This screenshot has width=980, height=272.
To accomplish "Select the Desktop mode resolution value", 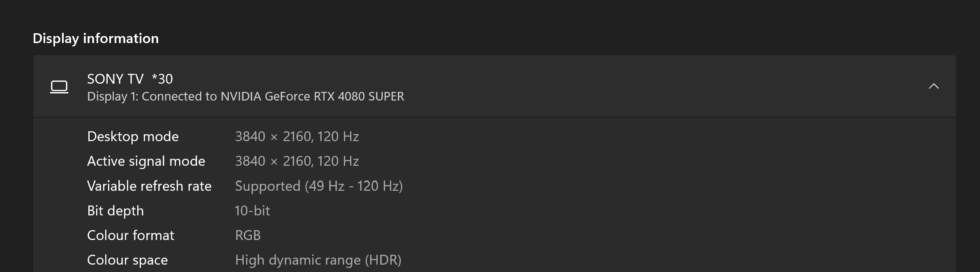I will [x=297, y=137].
